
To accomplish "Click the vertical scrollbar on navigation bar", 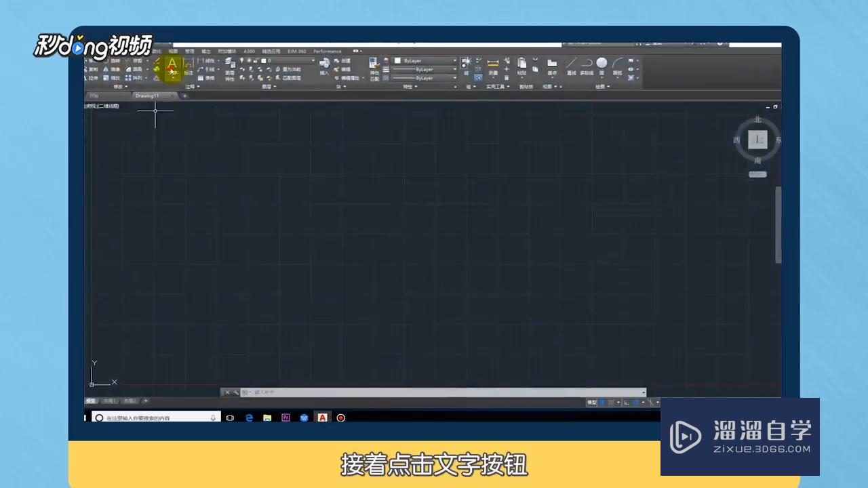I will point(778,225).
